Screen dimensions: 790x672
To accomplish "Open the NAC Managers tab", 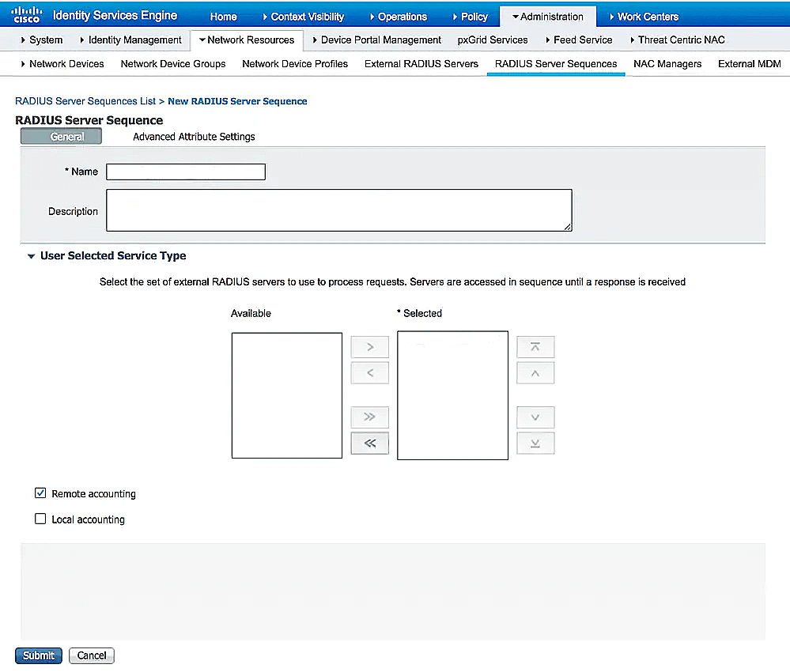I will 667,64.
